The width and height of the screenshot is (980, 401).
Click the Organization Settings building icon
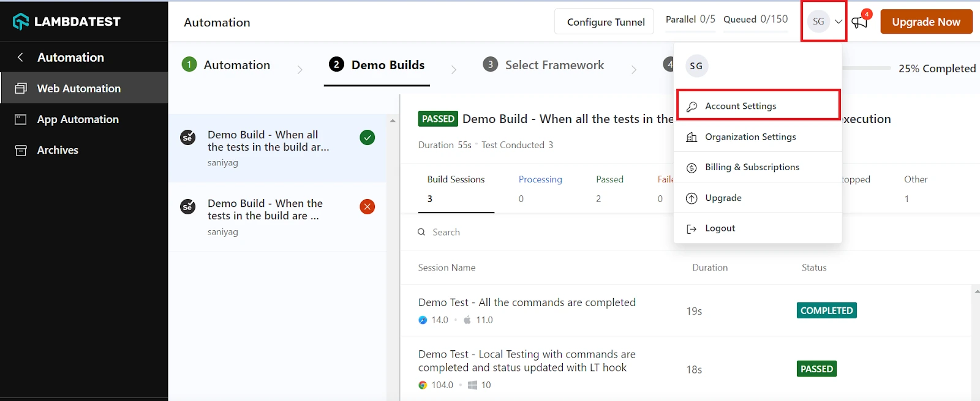point(692,137)
